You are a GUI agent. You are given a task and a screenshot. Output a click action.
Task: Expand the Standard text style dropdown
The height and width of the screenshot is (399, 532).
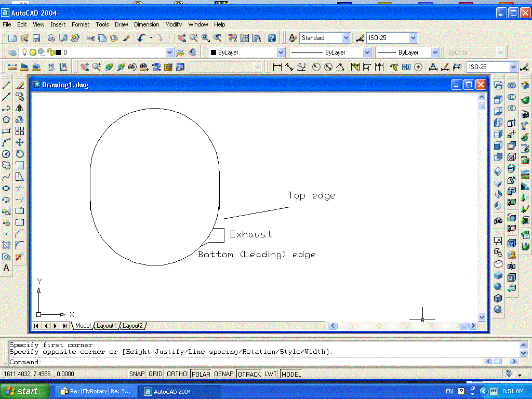click(346, 38)
